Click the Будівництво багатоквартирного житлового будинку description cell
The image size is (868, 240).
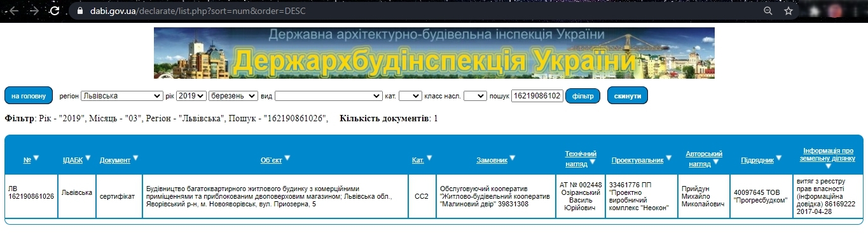pyautogui.click(x=276, y=196)
